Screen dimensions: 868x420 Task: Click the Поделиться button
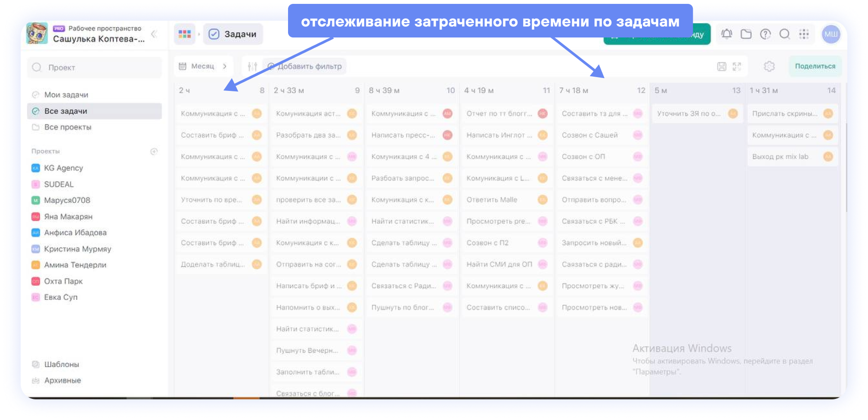815,66
